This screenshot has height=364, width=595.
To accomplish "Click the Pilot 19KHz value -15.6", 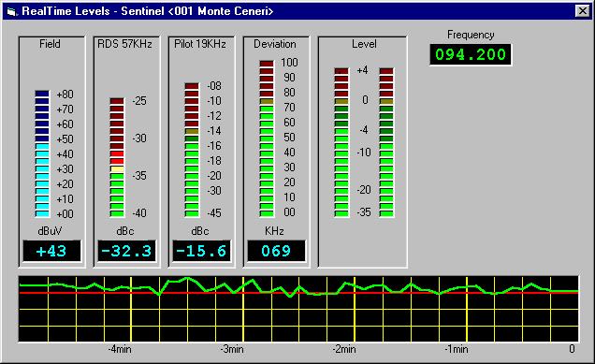I will (x=201, y=251).
